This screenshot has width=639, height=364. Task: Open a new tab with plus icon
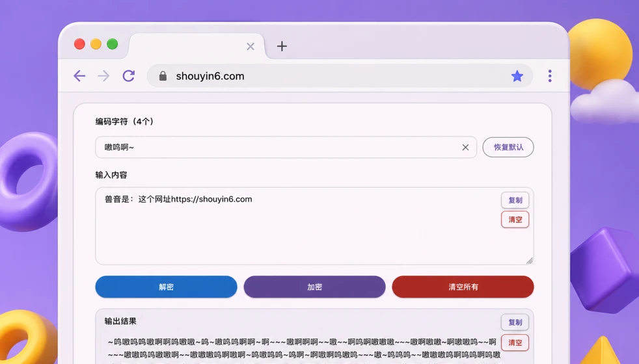[282, 46]
